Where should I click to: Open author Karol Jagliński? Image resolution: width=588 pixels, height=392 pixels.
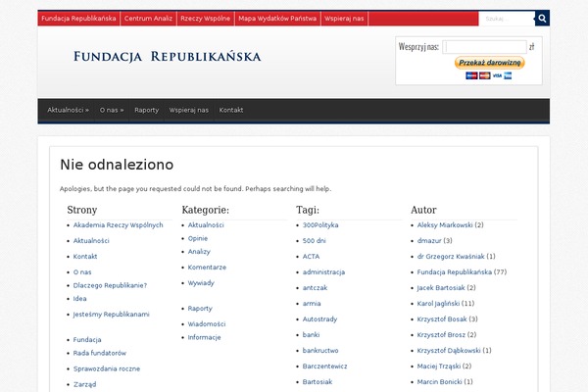click(x=438, y=304)
